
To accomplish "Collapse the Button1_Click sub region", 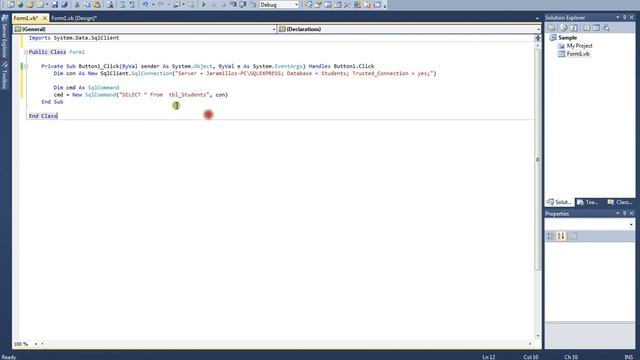I will coord(26,66).
